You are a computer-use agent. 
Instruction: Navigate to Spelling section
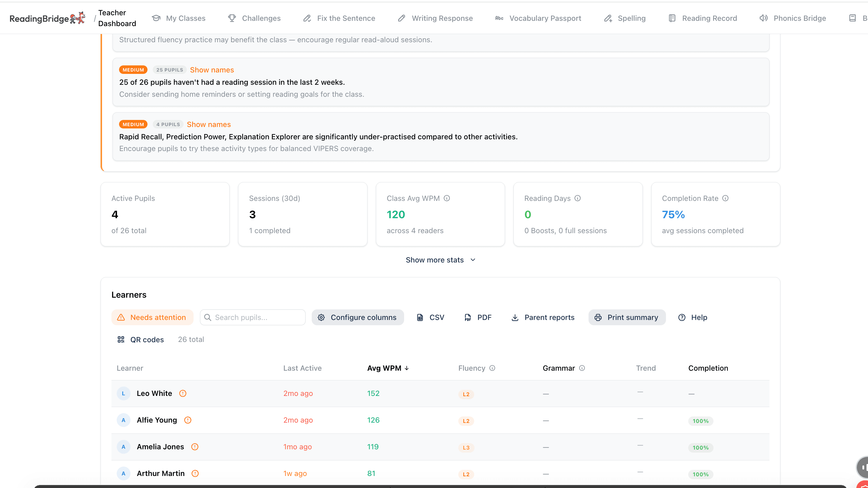click(624, 18)
